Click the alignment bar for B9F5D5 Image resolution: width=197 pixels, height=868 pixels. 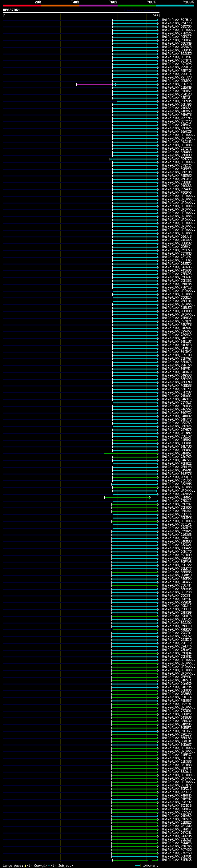[137, 101]
